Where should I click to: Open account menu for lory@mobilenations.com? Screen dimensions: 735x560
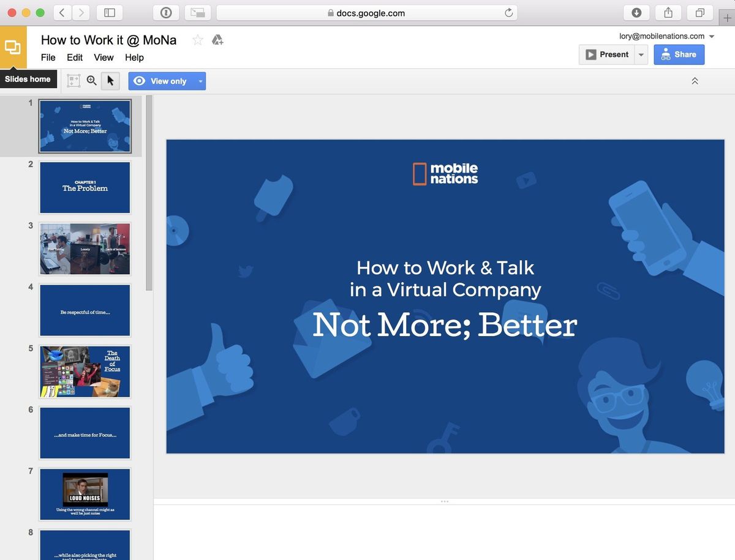(667, 36)
